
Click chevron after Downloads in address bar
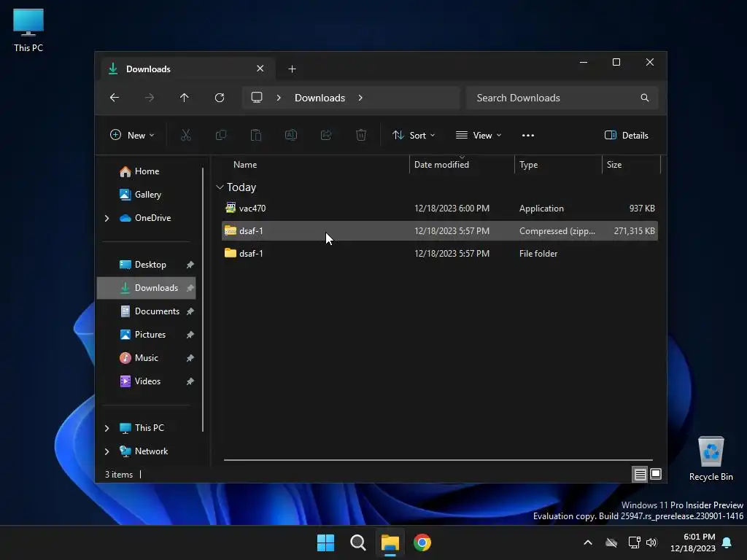360,98
